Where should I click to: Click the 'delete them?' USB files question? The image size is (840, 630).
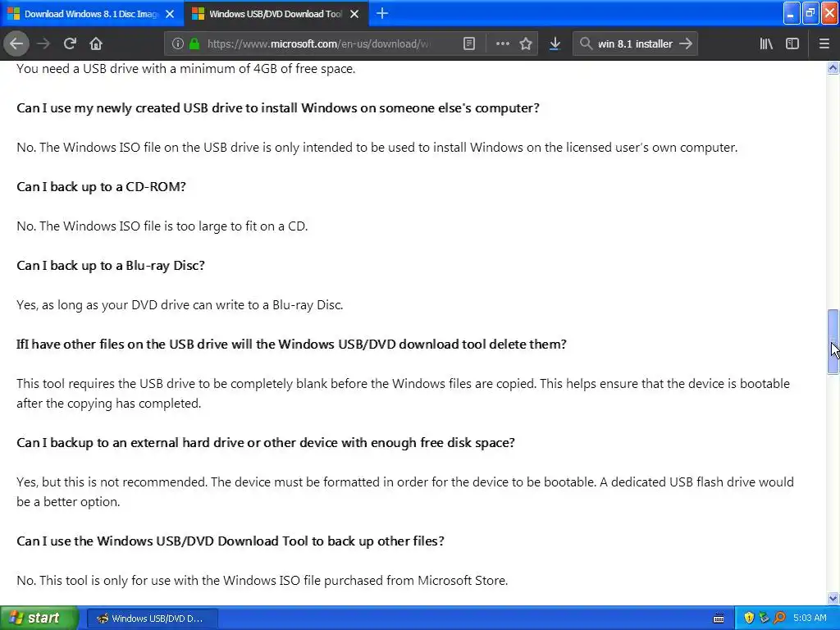tap(291, 344)
